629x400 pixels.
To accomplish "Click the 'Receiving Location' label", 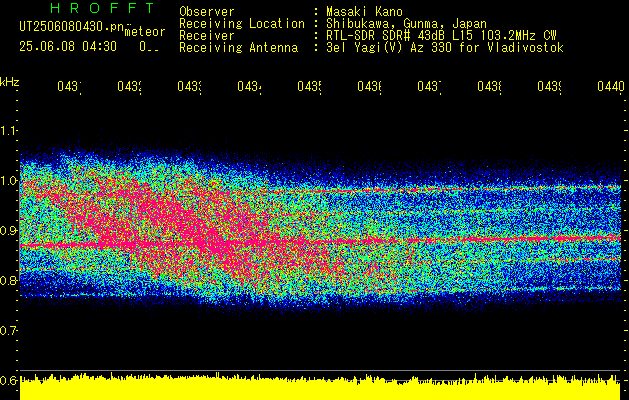I will (x=242, y=24).
